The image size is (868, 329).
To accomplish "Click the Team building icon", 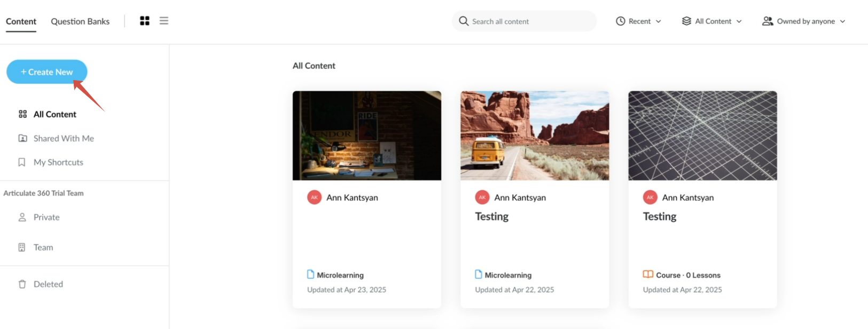I will 22,247.
